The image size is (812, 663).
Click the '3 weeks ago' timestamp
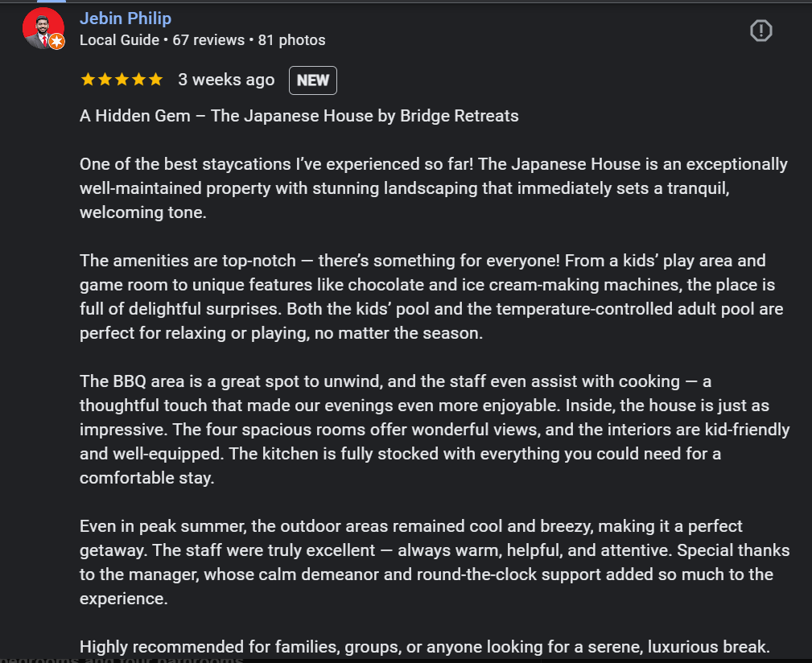tap(226, 80)
